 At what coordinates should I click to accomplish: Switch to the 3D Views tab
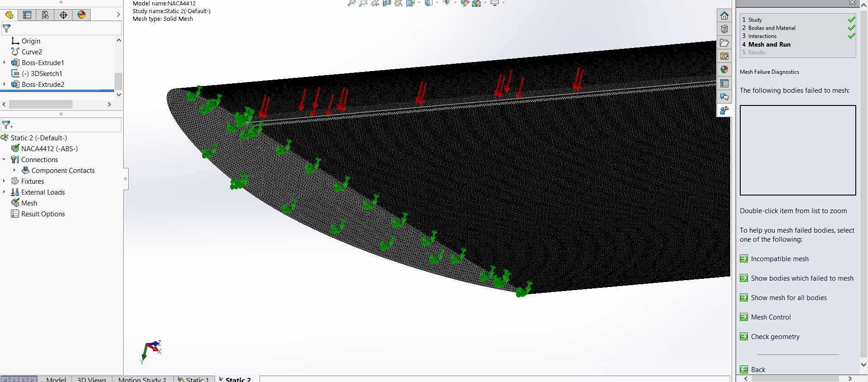tap(92, 379)
